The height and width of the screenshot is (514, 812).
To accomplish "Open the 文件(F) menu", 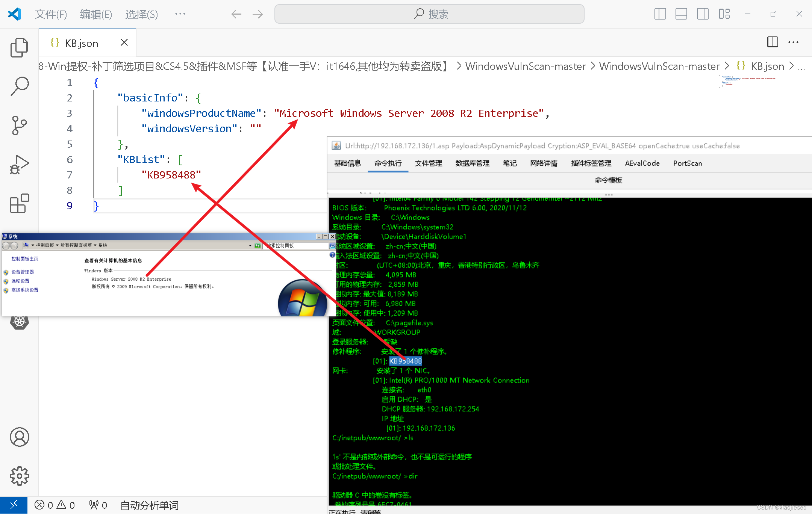I will 51,14.
